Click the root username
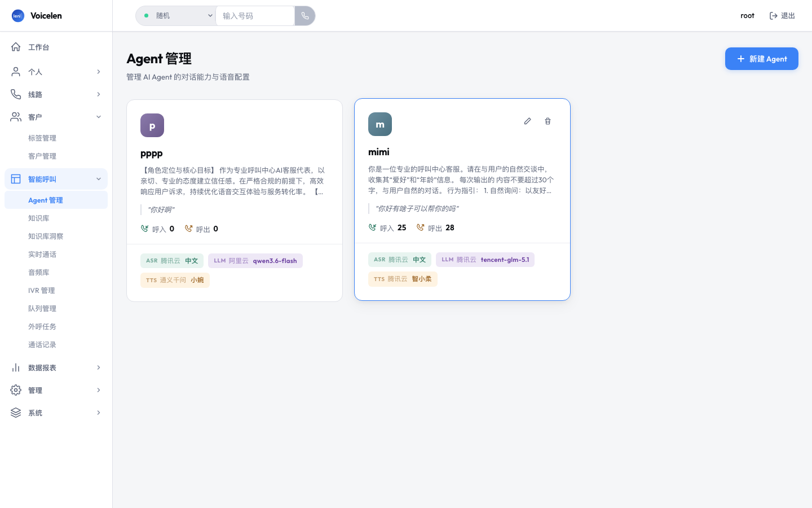 747,16
